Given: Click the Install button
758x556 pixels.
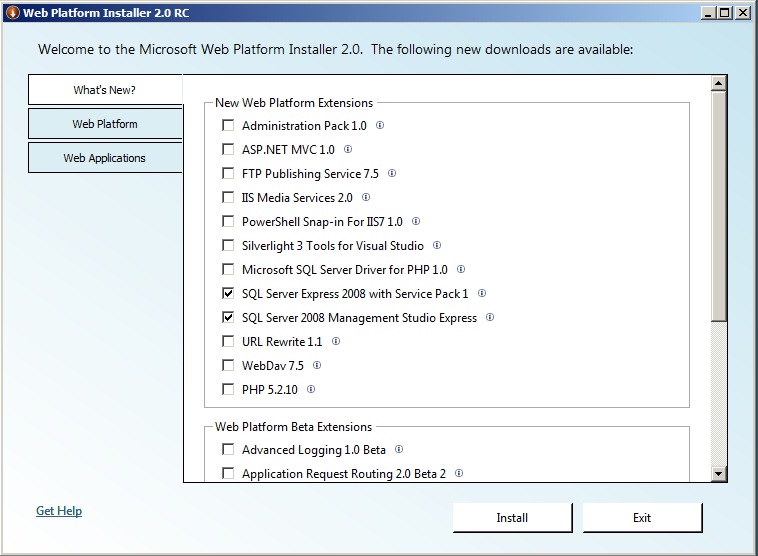Looking at the screenshot, I should click(x=512, y=518).
